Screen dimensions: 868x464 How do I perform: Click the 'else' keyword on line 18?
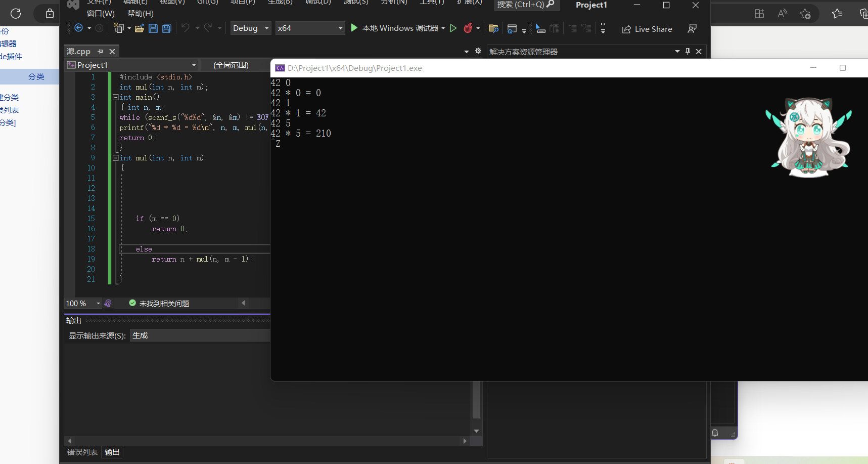tap(144, 249)
